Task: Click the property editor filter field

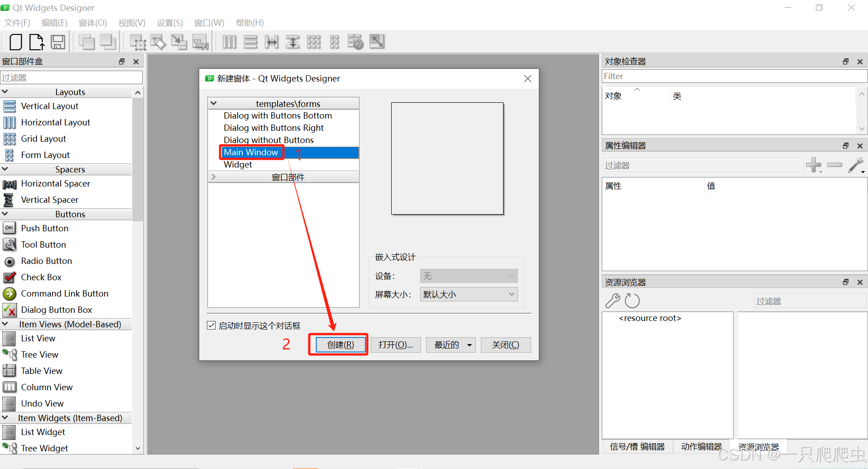Action: (x=703, y=165)
